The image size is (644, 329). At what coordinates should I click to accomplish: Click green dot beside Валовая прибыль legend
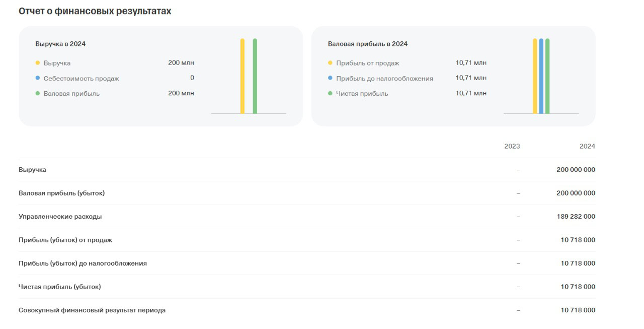point(38,93)
